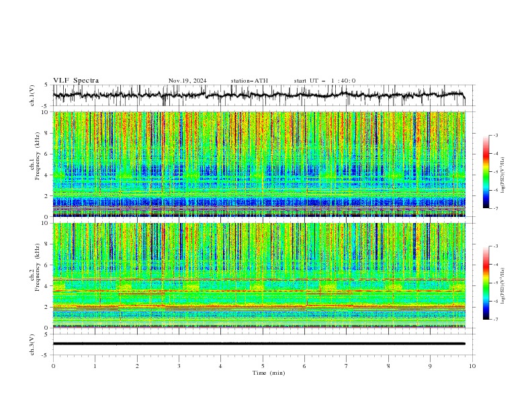
Task: Click the time axis tick label "10"
Action: (472, 366)
